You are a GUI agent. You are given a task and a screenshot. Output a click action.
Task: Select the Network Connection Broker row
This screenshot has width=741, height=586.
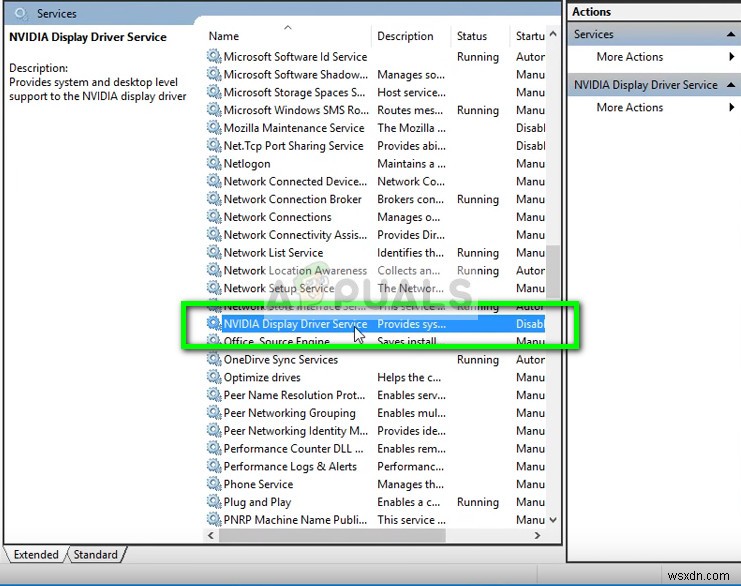pos(376,199)
